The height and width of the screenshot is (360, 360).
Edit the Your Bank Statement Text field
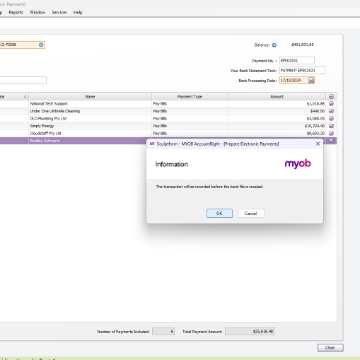pos(302,71)
